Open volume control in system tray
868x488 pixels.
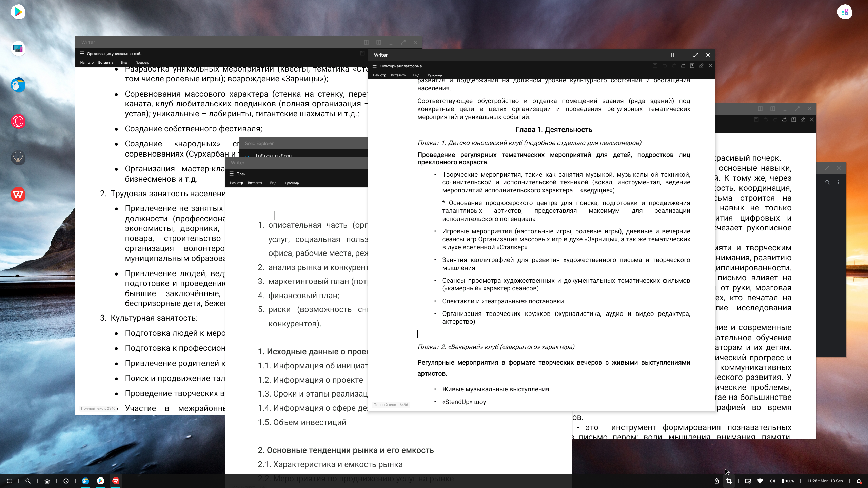[772, 481]
